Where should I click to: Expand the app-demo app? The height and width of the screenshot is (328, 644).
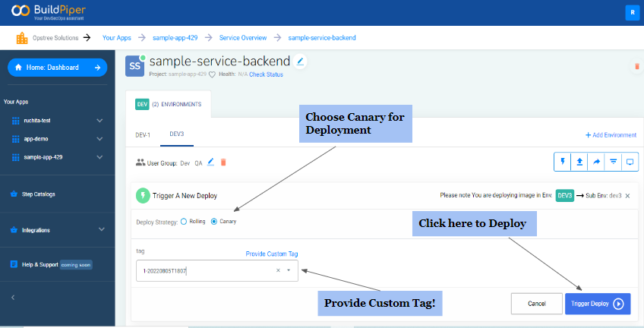(x=99, y=139)
